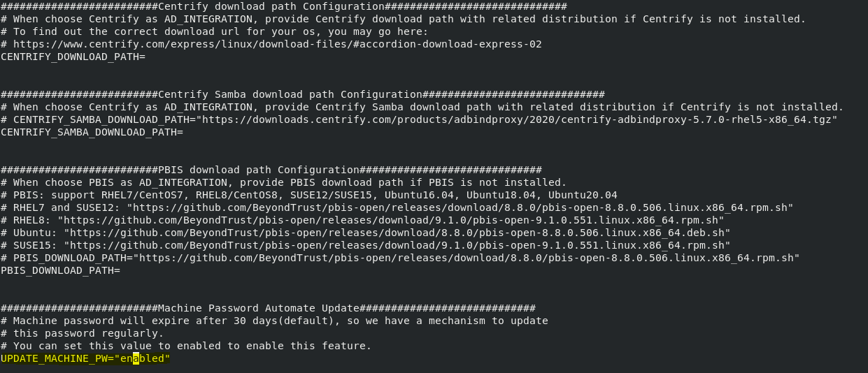Screen dimensions: 868x373
Task: Click the Centrify express download-files URL
Action: click(277, 44)
